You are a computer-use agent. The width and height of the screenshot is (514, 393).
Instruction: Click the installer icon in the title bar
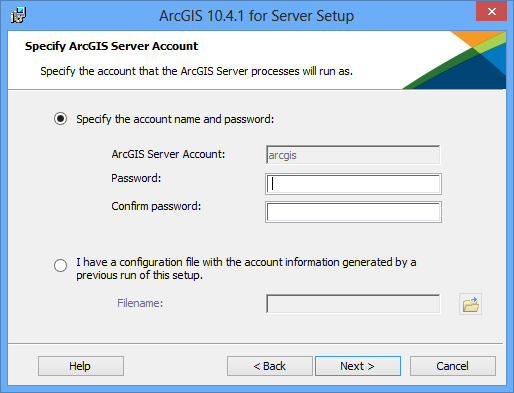[x=18, y=15]
